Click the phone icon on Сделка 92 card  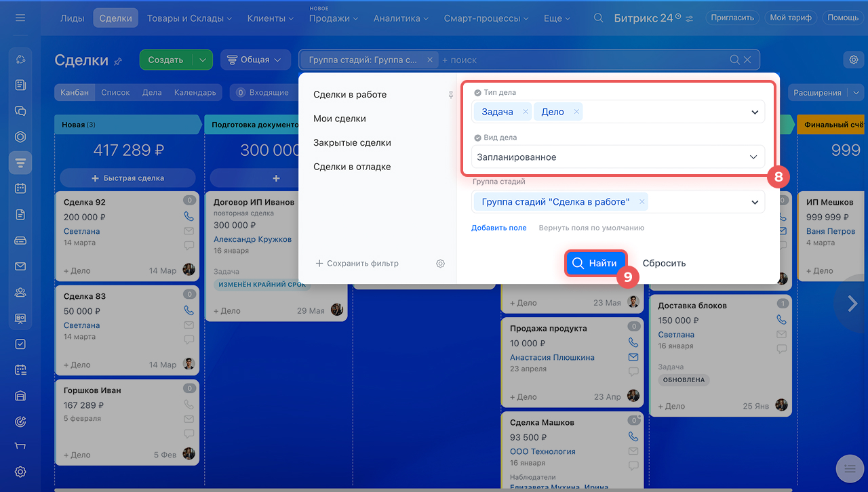click(189, 216)
